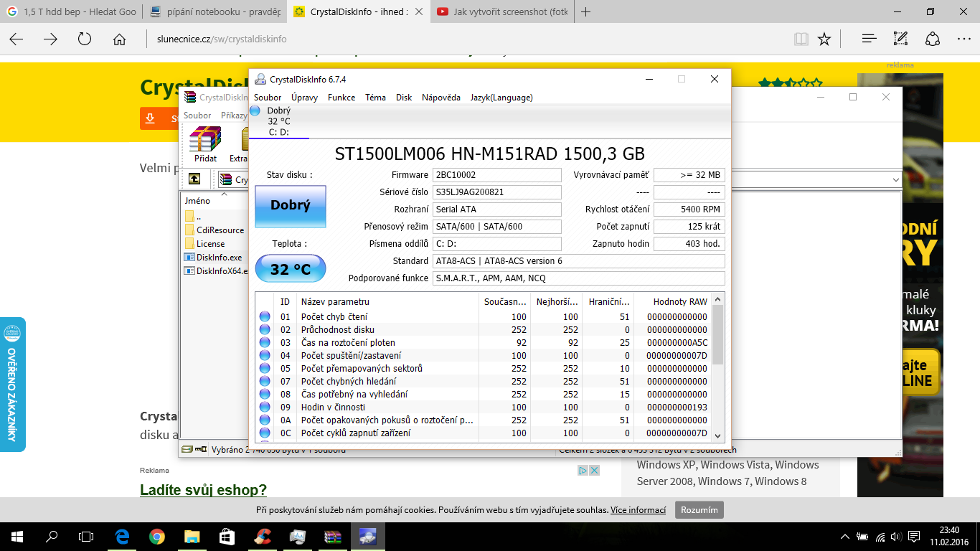Click the Rozhraní field Serial ATA
The height and width of the screenshot is (551, 980).
pyautogui.click(x=496, y=209)
